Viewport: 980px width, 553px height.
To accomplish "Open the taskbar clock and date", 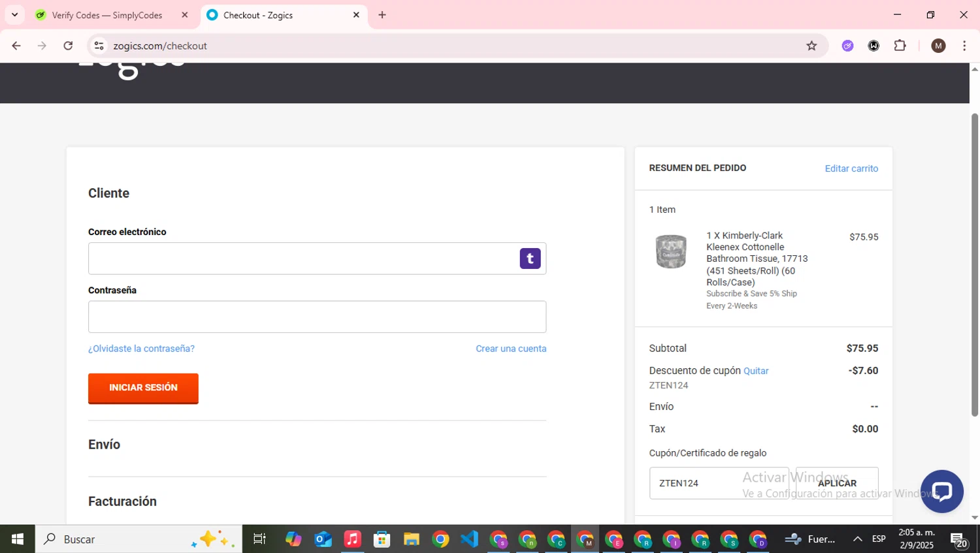I will pos(916,539).
